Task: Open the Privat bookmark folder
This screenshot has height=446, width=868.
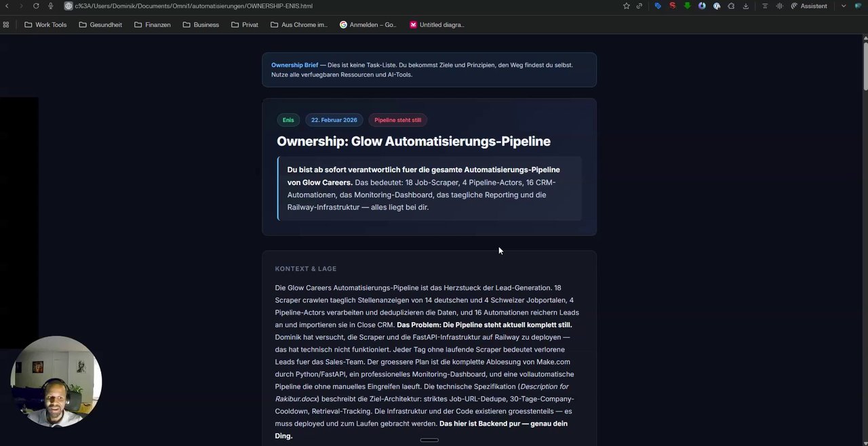Action: tap(245, 24)
